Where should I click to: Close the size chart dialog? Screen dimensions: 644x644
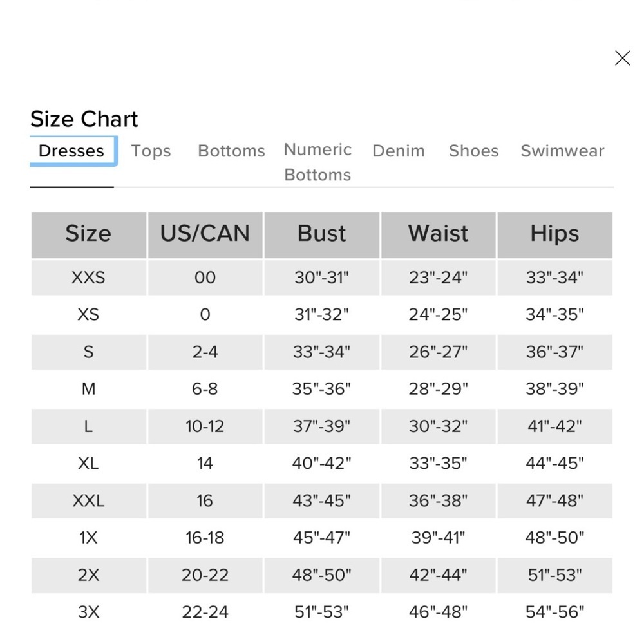point(622,58)
